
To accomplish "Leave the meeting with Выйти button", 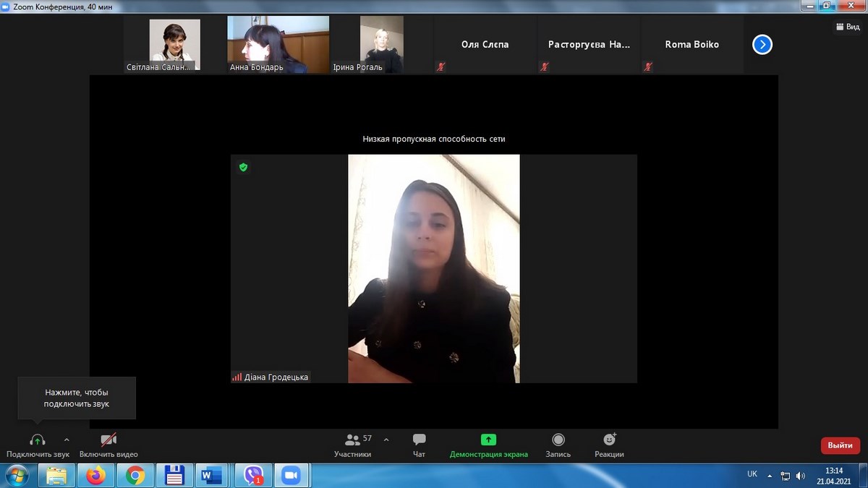I will 840,445.
